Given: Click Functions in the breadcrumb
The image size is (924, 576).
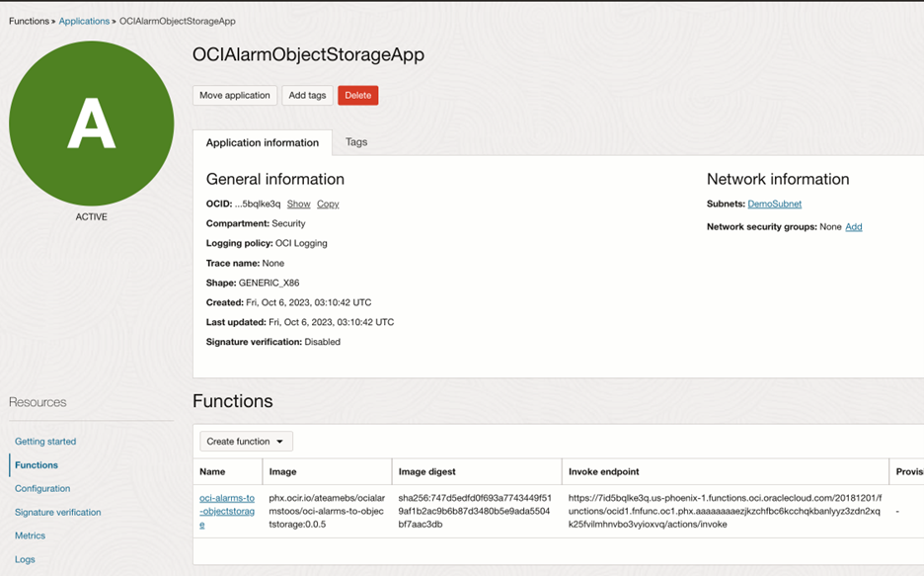Looking at the screenshot, I should (29, 20).
